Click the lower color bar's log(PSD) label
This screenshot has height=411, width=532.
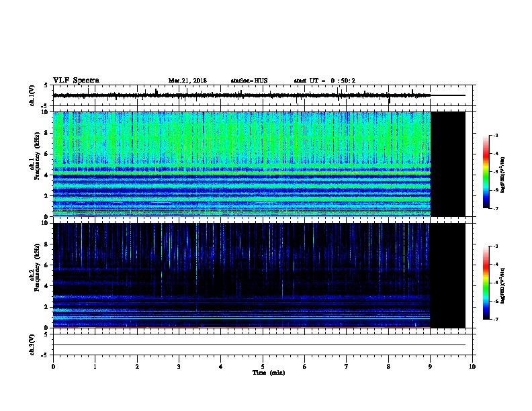[x=503, y=286]
